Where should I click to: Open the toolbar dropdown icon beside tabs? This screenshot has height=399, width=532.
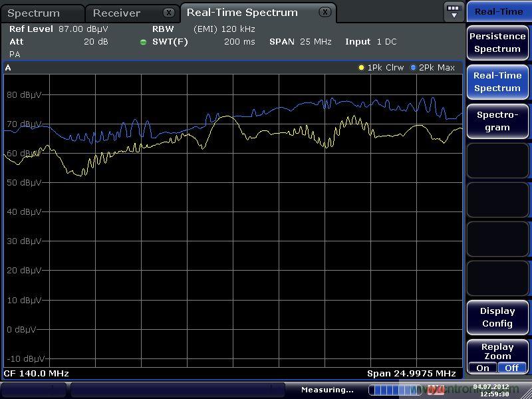[x=454, y=11]
